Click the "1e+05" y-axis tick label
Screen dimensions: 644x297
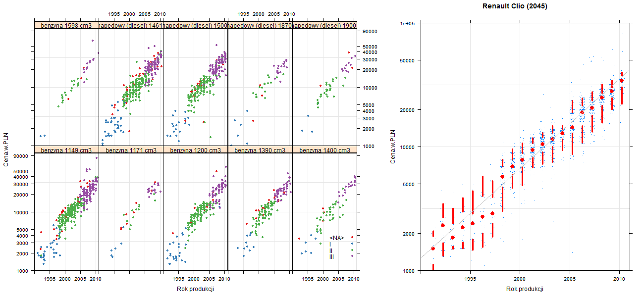(x=407, y=23)
